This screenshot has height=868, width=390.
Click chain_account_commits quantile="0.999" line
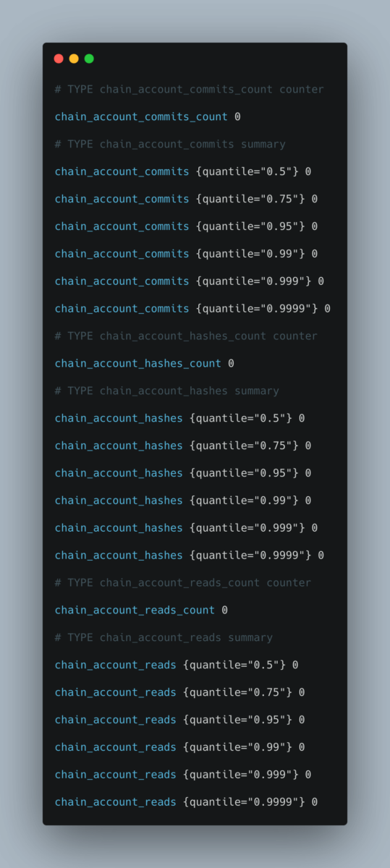click(190, 281)
